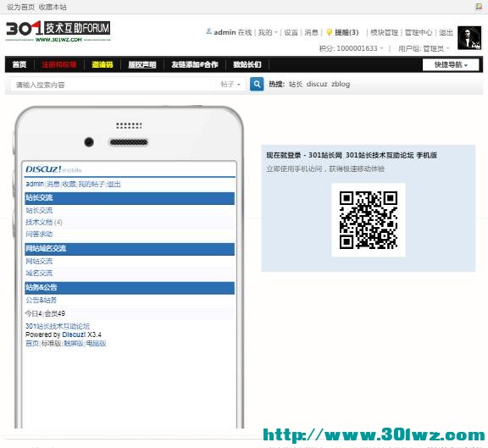Viewport: 488px width, 448px height.
Task: Click 退出 link in header
Action: 446,32
